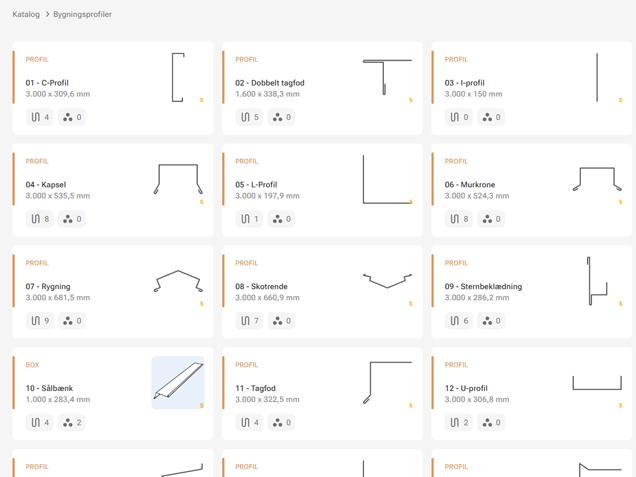
Task: Click the I-profil vertical line drawing
Action: pos(597,77)
